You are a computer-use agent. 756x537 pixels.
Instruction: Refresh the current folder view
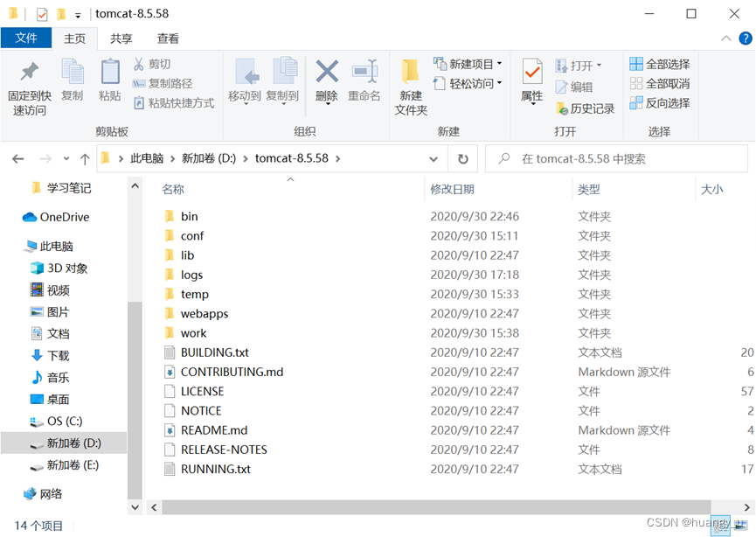[463, 158]
